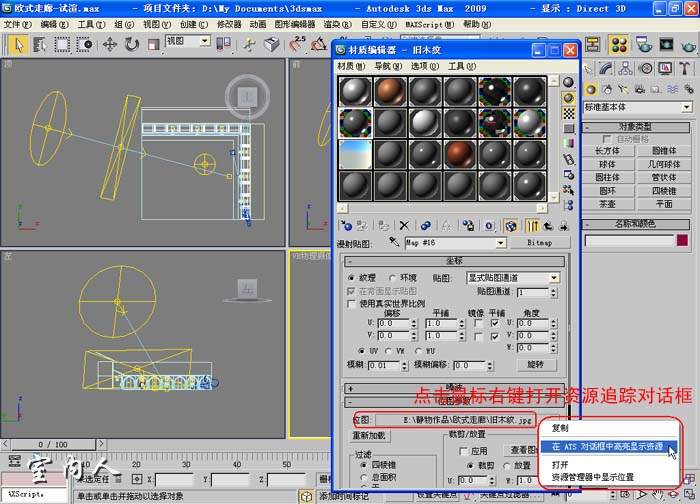Screen dimensions: 700x504
Task: Select the Select Object arrow tool
Action: coord(18,45)
